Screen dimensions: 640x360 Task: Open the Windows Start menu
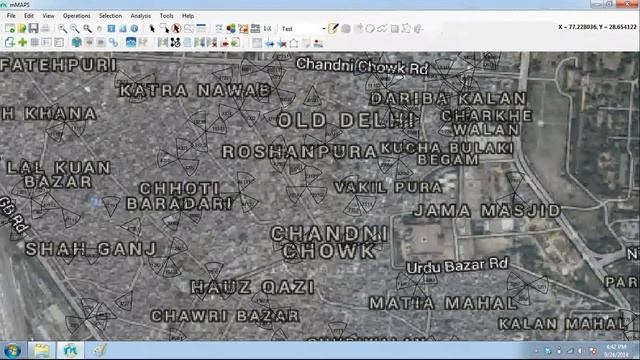[x=12, y=351]
